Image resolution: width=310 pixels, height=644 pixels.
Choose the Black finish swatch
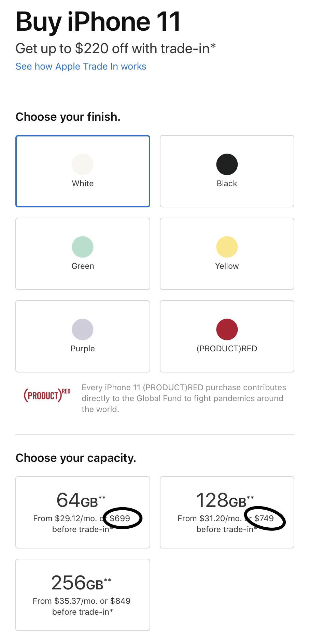pos(227,164)
